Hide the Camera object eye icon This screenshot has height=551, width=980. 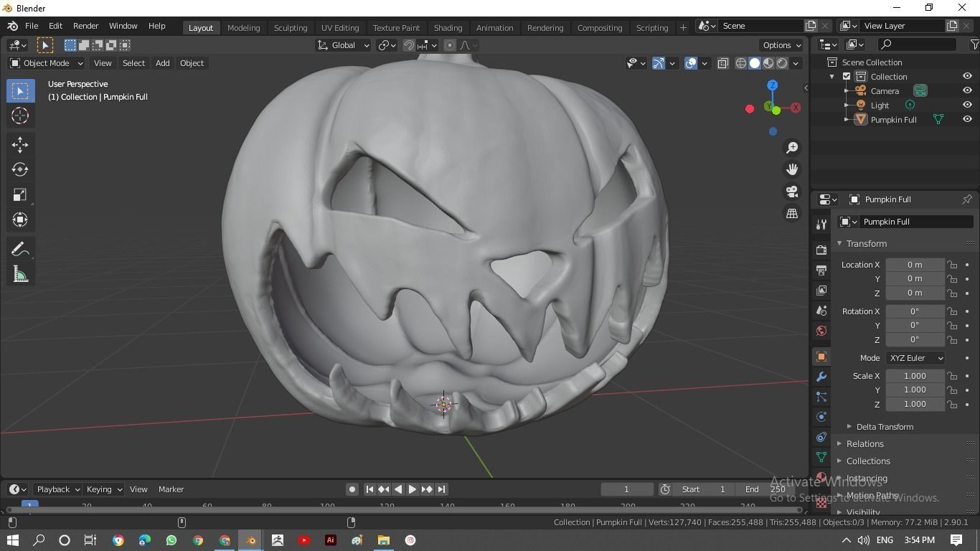pos(967,90)
